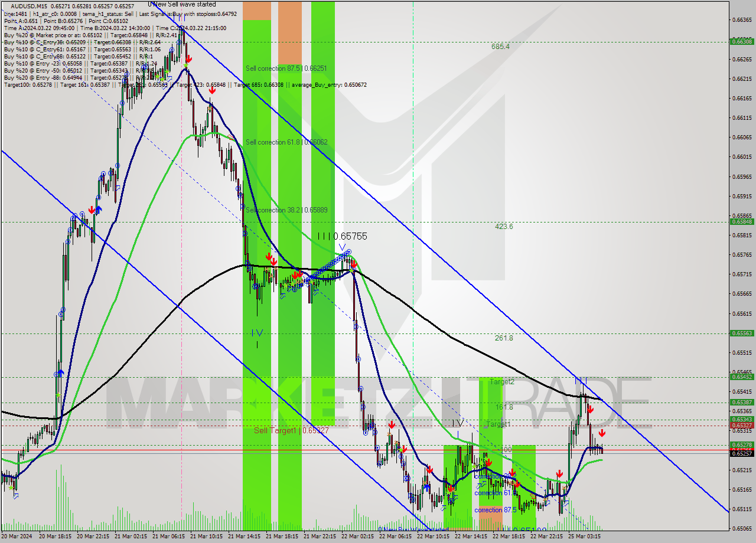
Task: Click the 0.65065 price axis value
Action: [x=742, y=528]
